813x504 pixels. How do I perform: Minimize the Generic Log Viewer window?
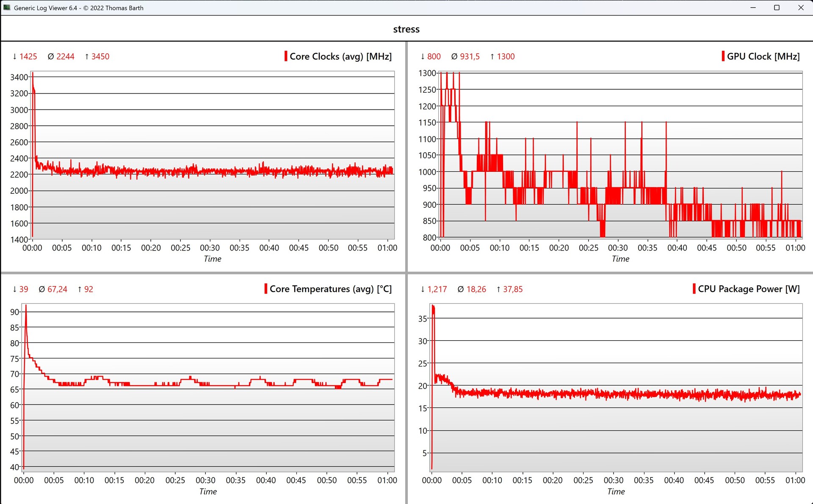(753, 8)
